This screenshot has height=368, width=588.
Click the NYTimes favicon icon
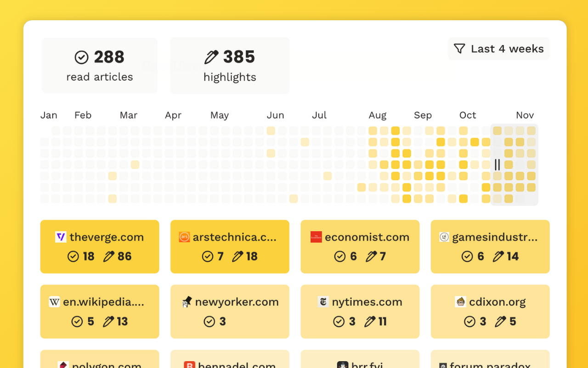click(x=323, y=302)
